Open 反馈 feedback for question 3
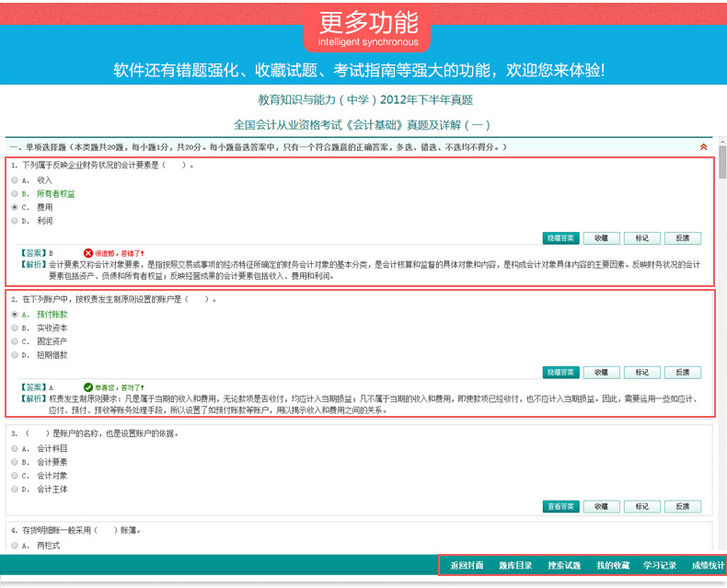Image resolution: width=727 pixels, height=588 pixels. (x=682, y=506)
